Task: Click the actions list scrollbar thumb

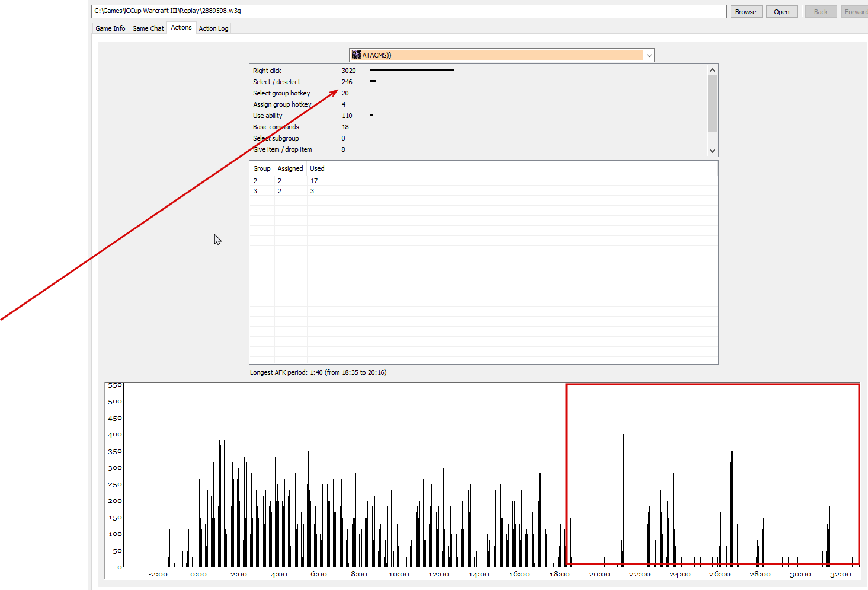Action: click(x=712, y=103)
